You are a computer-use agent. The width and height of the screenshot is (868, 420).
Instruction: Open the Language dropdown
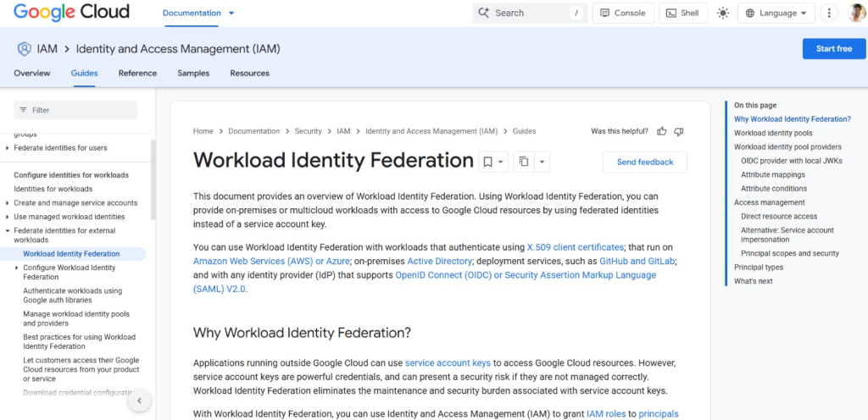click(776, 13)
